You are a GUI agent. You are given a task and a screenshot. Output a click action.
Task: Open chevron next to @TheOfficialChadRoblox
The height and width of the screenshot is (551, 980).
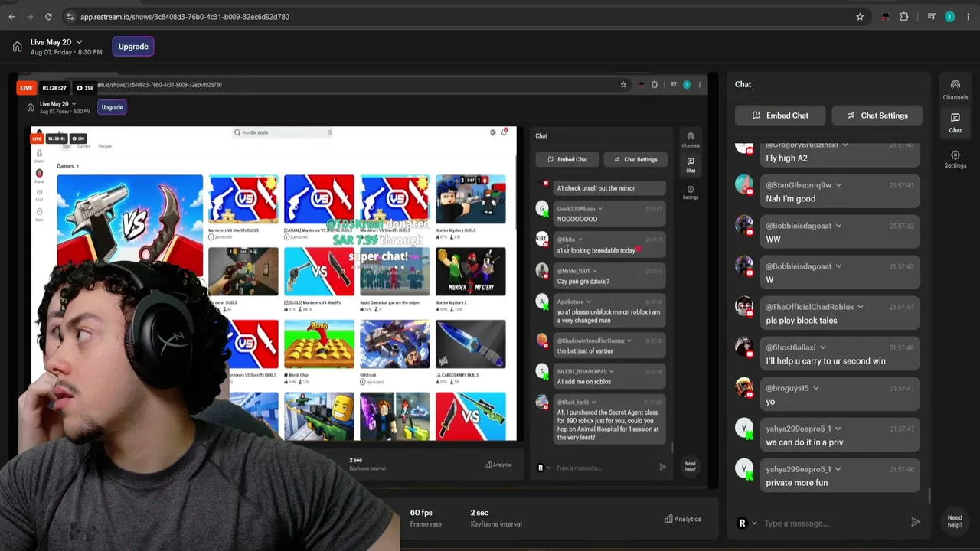pyautogui.click(x=860, y=307)
